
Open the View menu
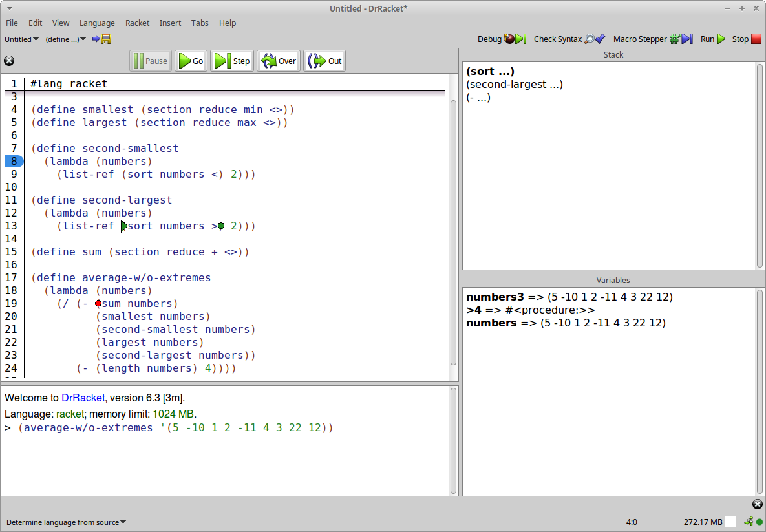(x=61, y=23)
